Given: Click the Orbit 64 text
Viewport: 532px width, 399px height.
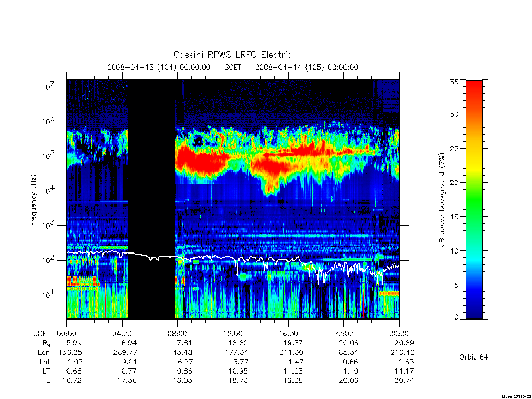Looking at the screenshot, I should tap(473, 357).
